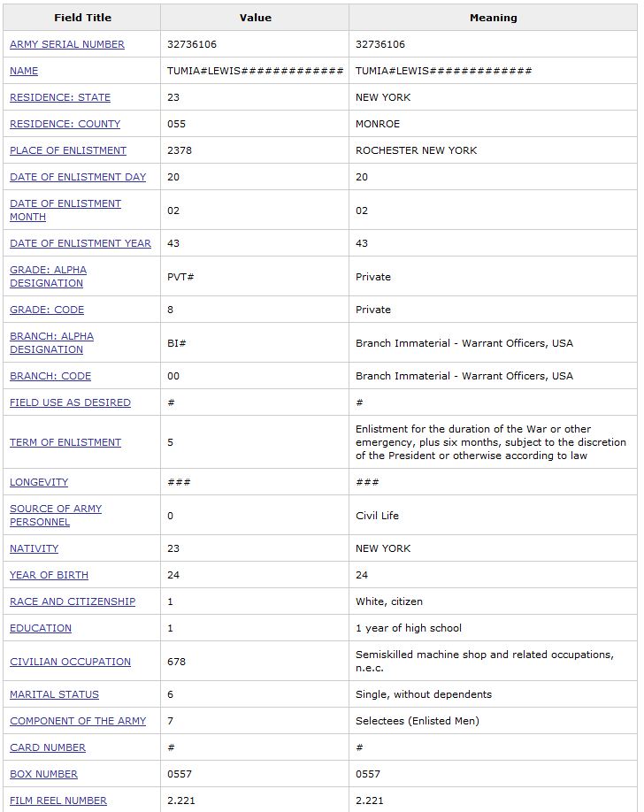The image size is (644, 812).
Task: Follow the RACE AND CITIZENSHIP link
Action: 73,601
